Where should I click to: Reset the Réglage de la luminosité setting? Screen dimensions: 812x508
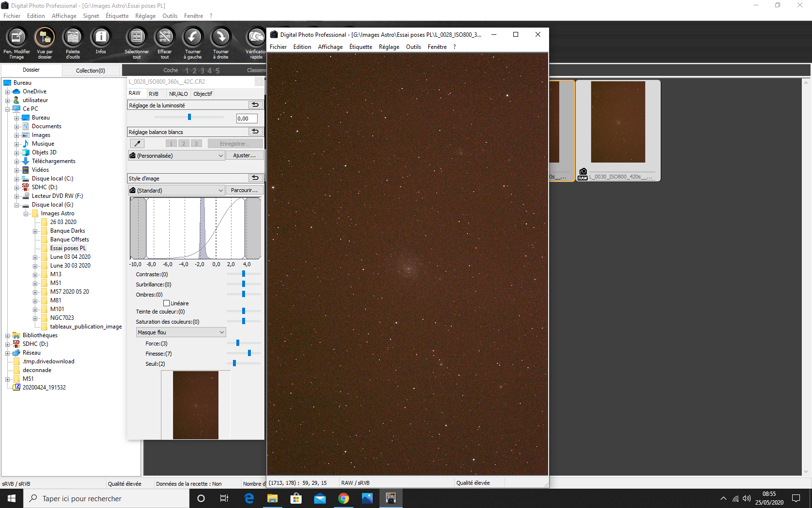click(255, 105)
